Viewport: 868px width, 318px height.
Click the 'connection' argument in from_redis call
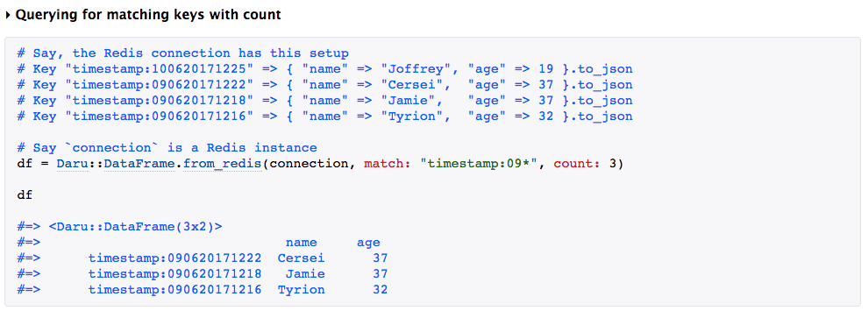pos(309,164)
